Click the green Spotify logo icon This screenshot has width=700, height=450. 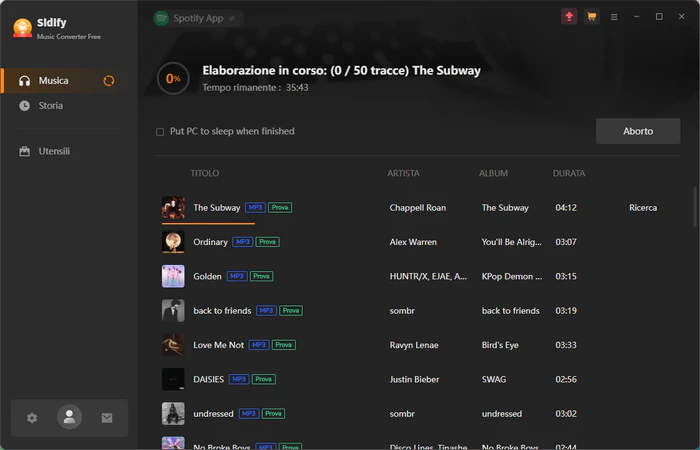coord(161,18)
